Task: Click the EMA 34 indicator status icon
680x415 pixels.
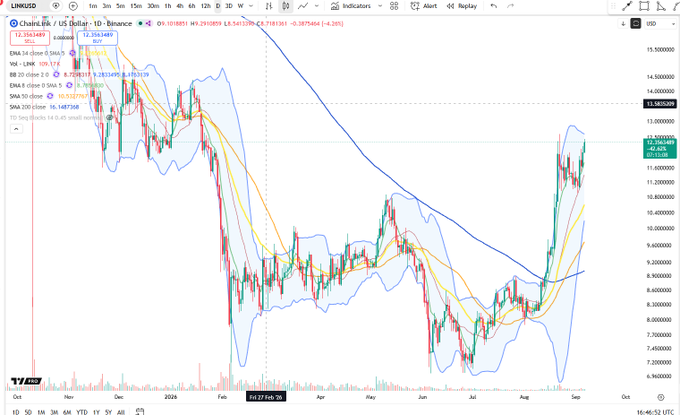Action: click(x=72, y=53)
